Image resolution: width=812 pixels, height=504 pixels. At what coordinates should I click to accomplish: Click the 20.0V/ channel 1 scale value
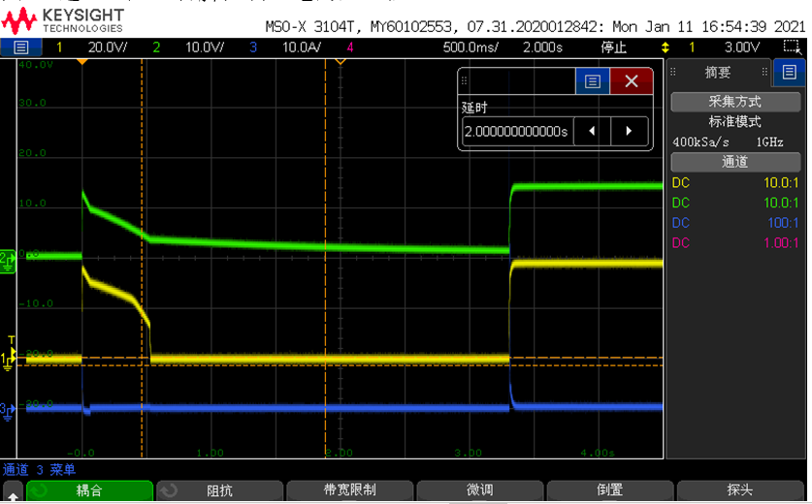[x=107, y=47]
